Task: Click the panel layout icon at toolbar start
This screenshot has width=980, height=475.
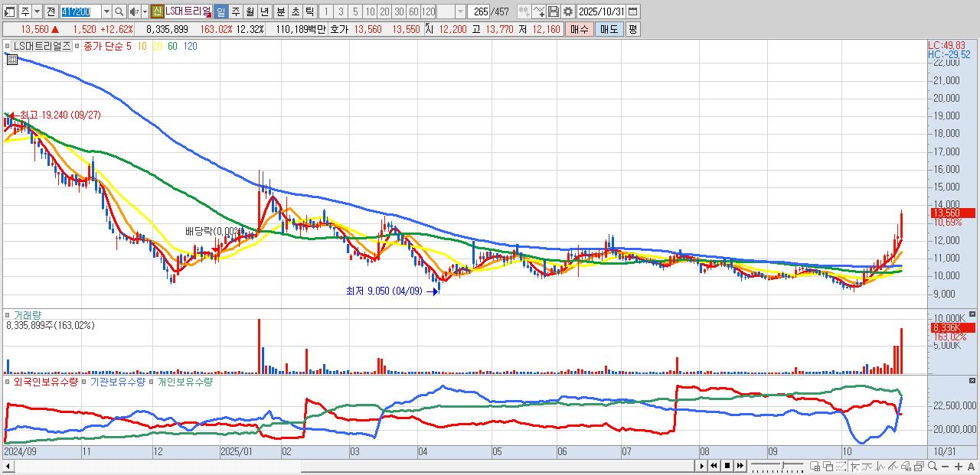Action: tap(9, 11)
